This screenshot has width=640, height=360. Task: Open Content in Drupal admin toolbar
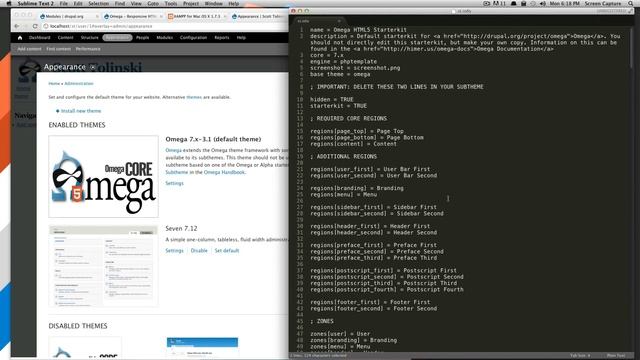65,38
